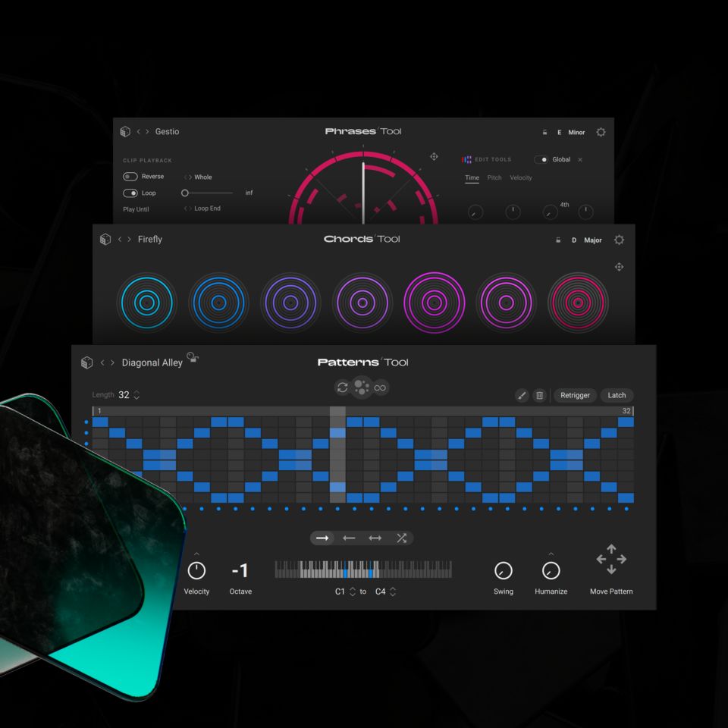Image resolution: width=728 pixels, height=728 pixels.
Task: Click the Move Pattern arrows icon
Action: tap(611, 560)
